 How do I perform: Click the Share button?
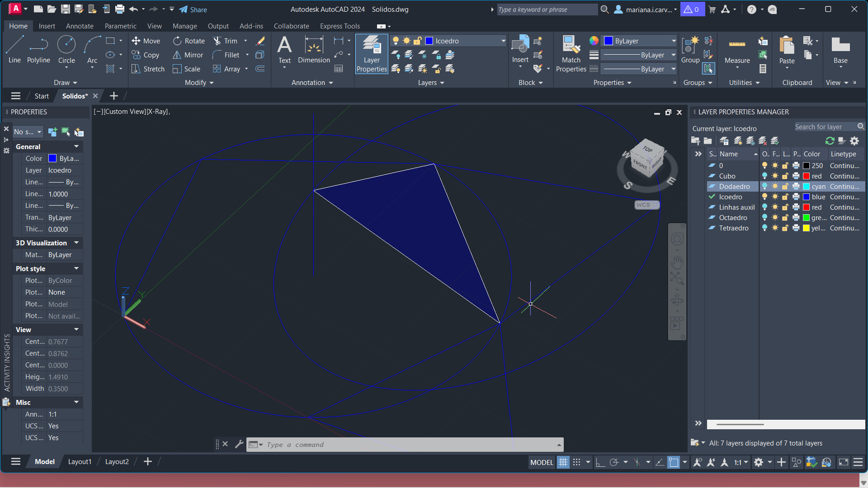pyautogui.click(x=193, y=9)
